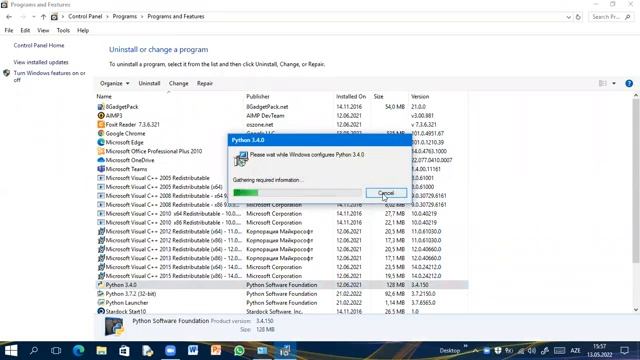Open recent locations dropdown arrow

(x=33, y=17)
